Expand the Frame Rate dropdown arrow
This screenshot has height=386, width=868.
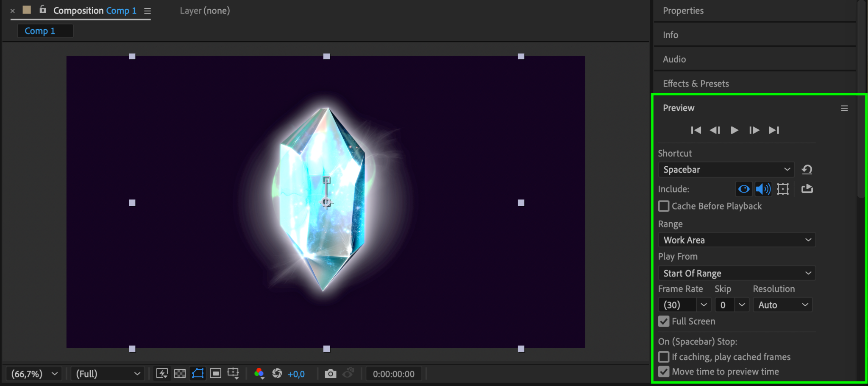click(x=704, y=305)
